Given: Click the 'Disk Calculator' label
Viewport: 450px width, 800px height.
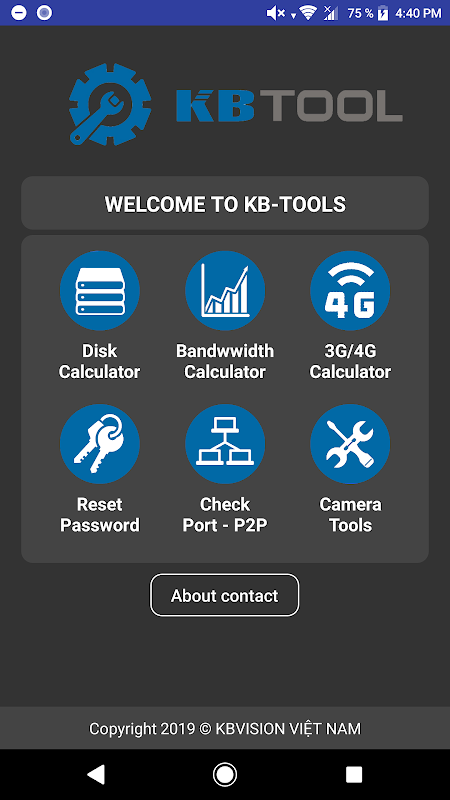Looking at the screenshot, I should 99,361.
